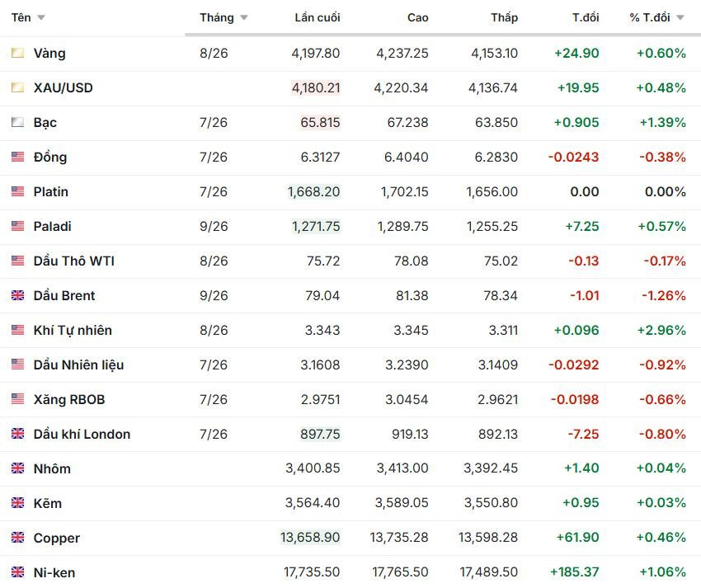Select the Thấp column header
Screen dimensions: 701x588
(504, 18)
